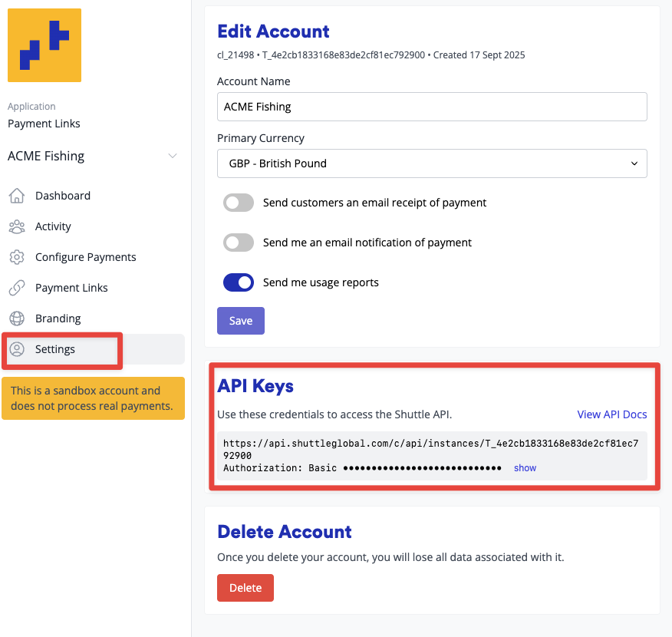The image size is (672, 637).
Task: Click the Payment Links chain icon
Action: 16,288
